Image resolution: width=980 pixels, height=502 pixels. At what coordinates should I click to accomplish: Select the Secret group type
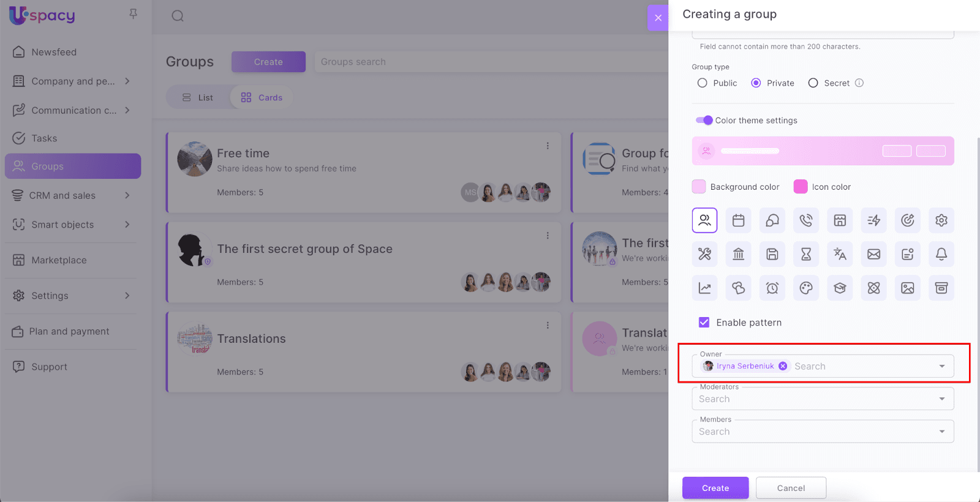point(813,83)
